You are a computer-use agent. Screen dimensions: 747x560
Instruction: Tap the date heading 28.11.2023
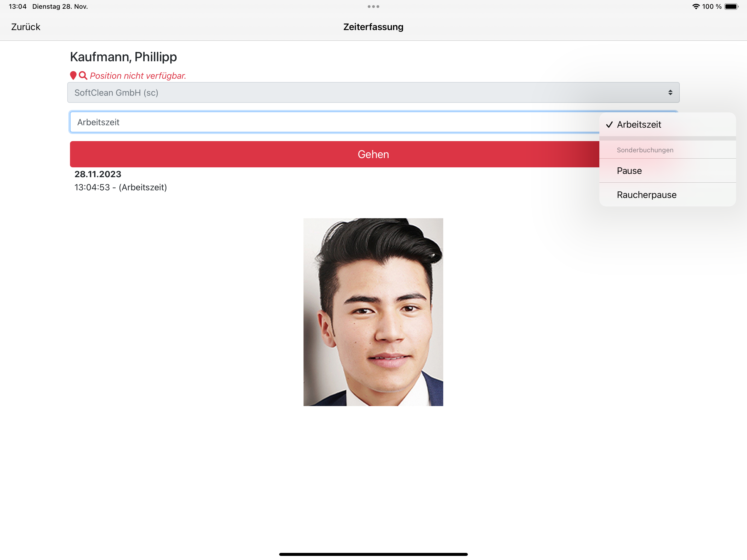tap(98, 174)
